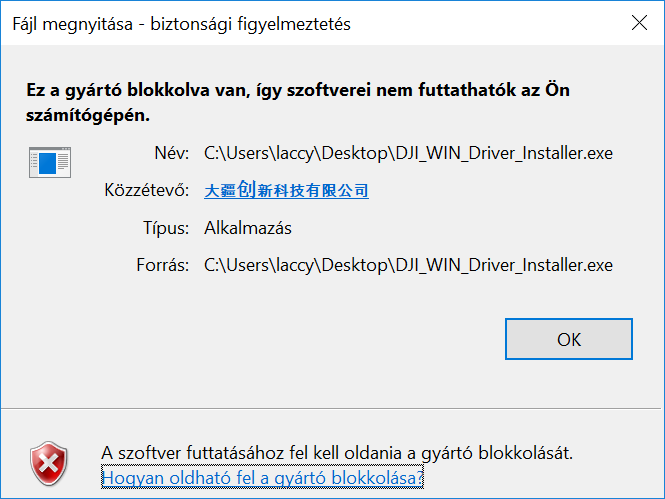Click the application file icon beside Név
Screen dimensions: 665x499
[49, 163]
